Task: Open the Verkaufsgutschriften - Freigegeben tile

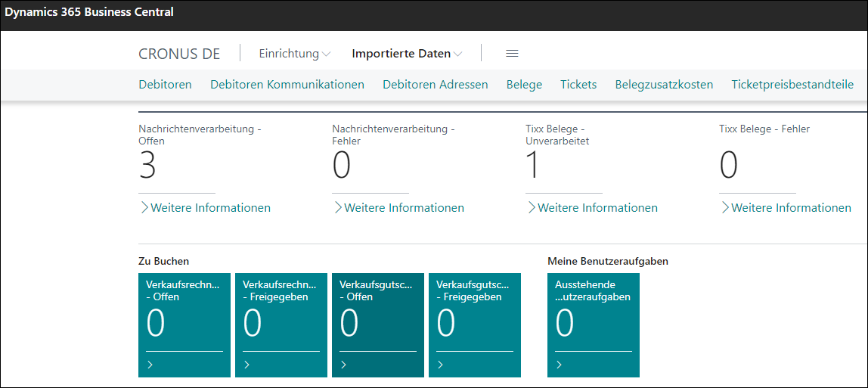Action: pos(475,325)
